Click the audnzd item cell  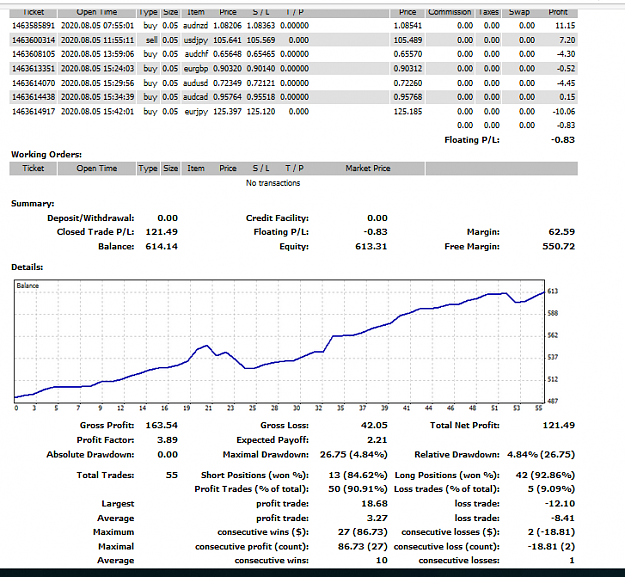(195, 26)
